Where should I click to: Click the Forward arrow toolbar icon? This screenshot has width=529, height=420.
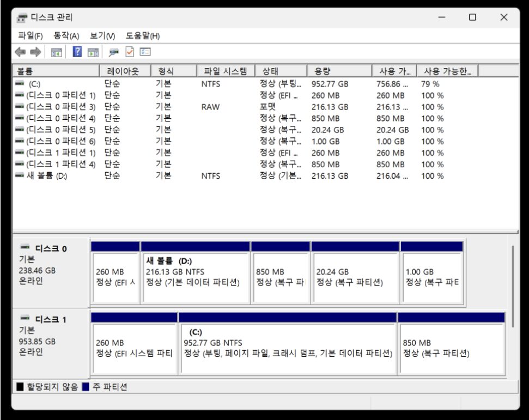pyautogui.click(x=35, y=52)
